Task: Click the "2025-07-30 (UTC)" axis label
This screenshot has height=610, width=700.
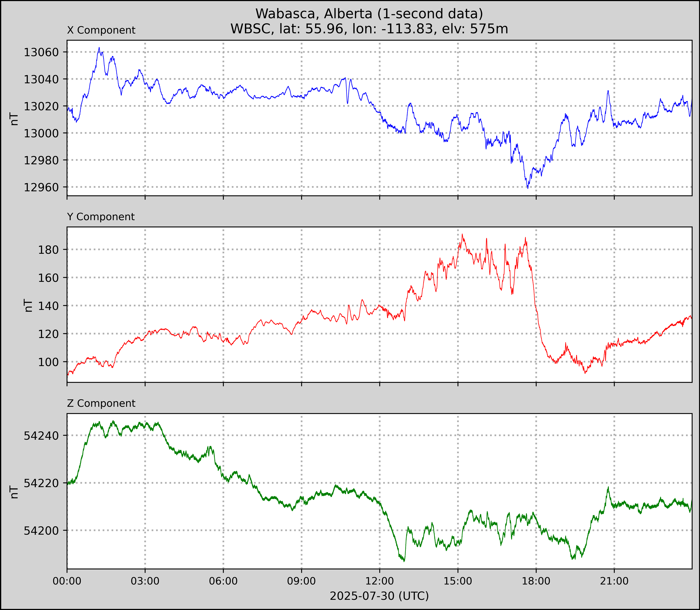Action: (x=379, y=596)
